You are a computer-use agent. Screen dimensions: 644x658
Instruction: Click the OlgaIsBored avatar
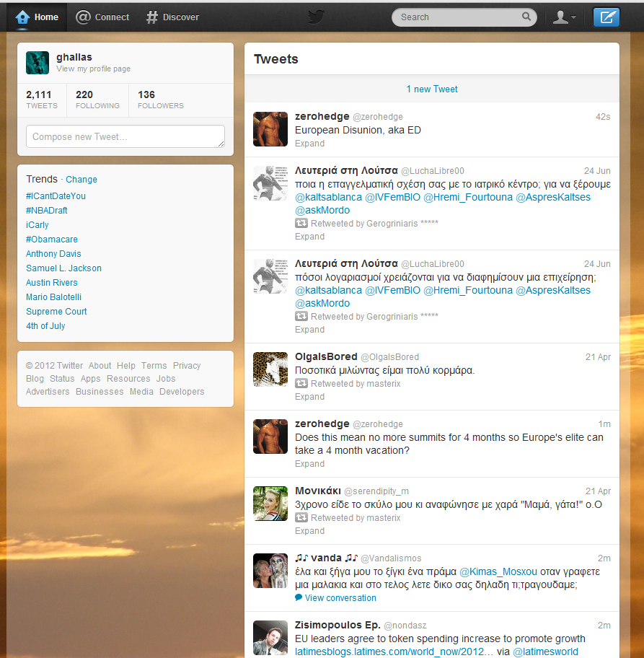click(x=270, y=369)
